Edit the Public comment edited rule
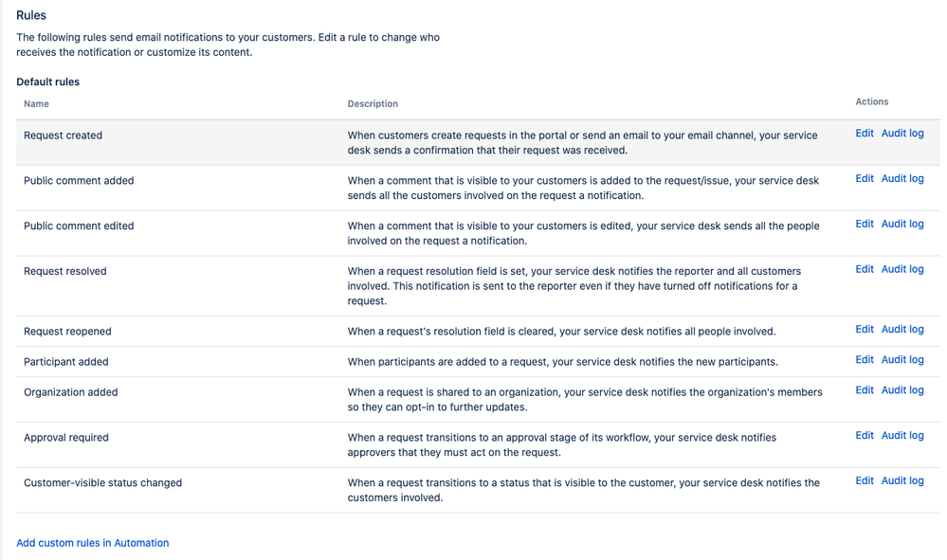Viewport: 947px width, 560px height. [865, 224]
